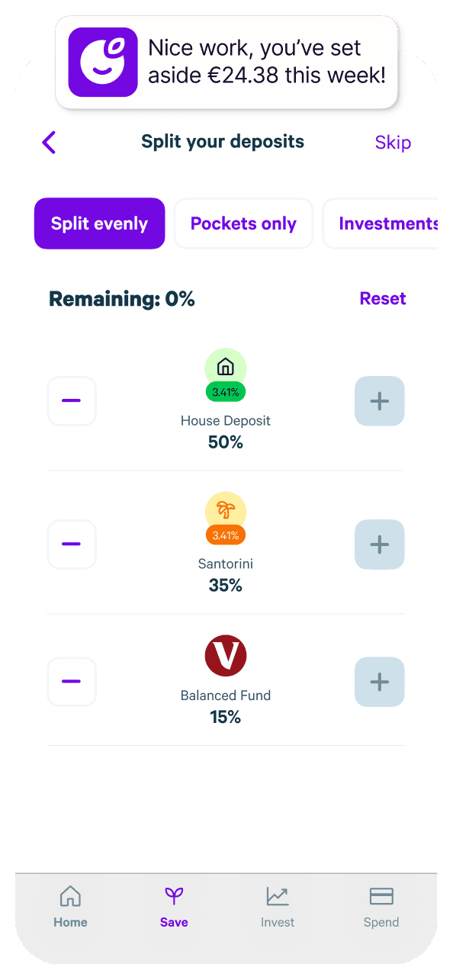Switch to the Pockets only tab
The image size is (453, 980).
(x=243, y=223)
